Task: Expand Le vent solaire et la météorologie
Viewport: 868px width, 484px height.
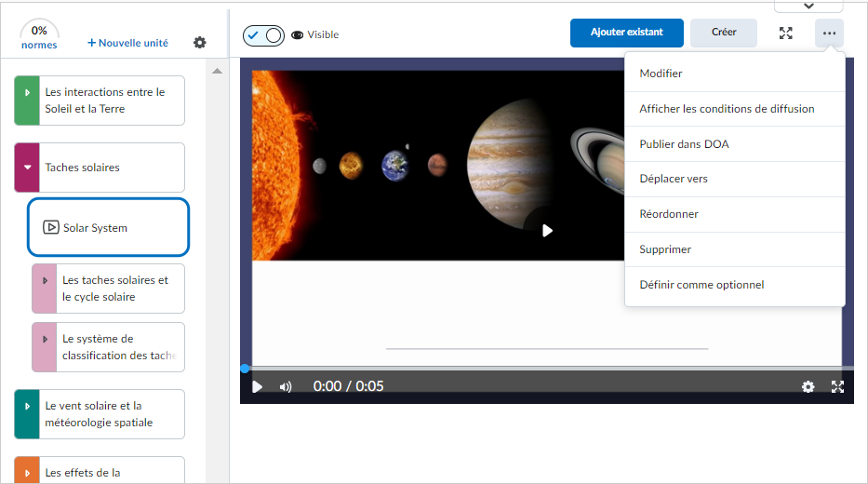Action: [x=27, y=406]
